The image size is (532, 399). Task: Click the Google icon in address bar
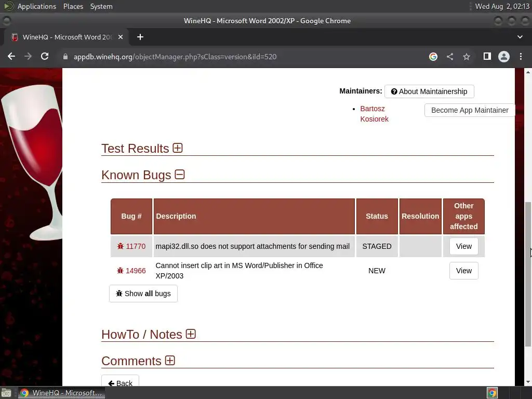coord(433,57)
